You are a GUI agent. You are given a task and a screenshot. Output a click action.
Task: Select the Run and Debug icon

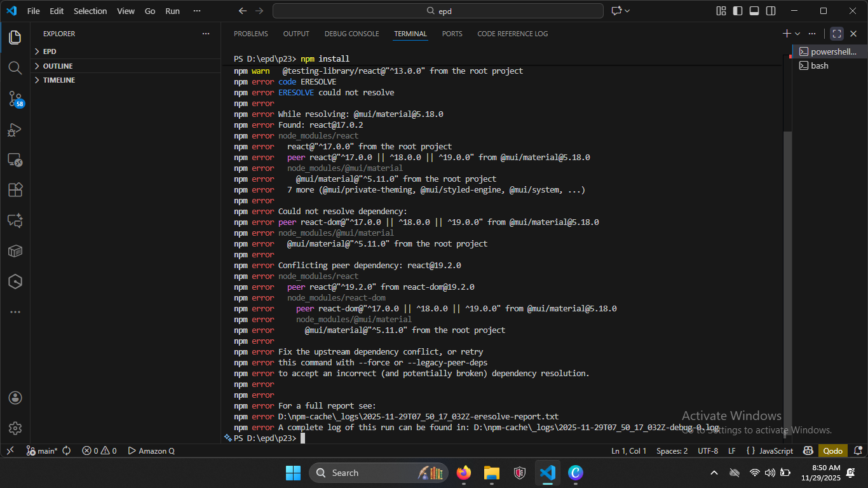[x=15, y=130]
